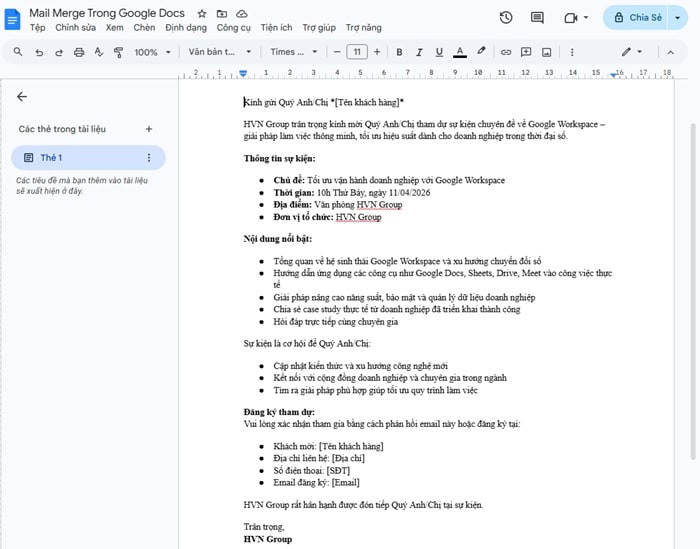Click the font size field

[x=357, y=52]
